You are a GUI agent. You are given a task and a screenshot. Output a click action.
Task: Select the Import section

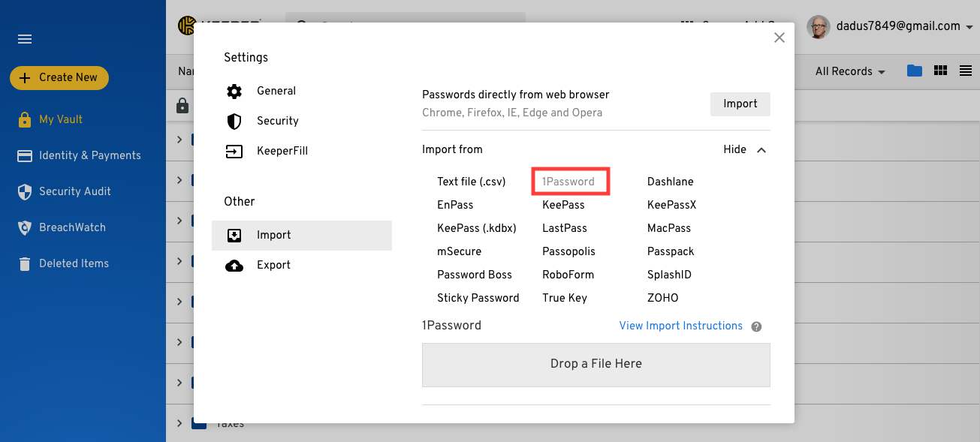[302, 235]
